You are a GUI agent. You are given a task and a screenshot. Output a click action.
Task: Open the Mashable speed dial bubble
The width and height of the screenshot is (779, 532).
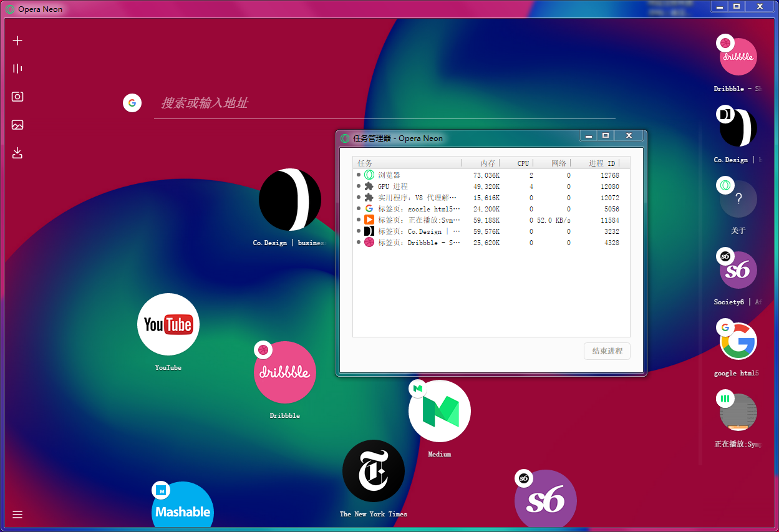[183, 508]
